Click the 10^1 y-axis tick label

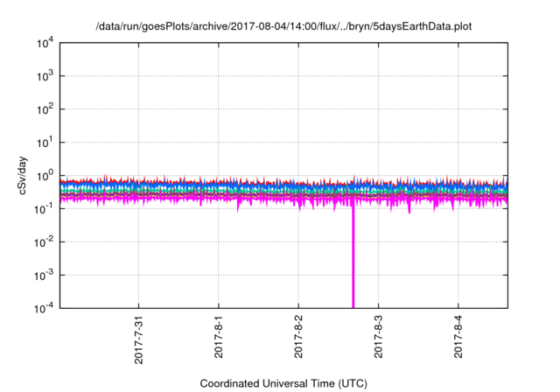tap(45, 143)
